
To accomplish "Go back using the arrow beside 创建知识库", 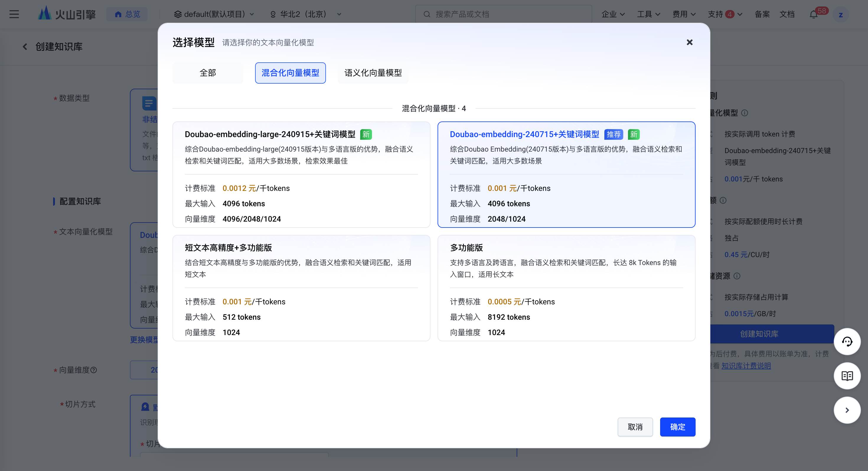I will pos(25,46).
